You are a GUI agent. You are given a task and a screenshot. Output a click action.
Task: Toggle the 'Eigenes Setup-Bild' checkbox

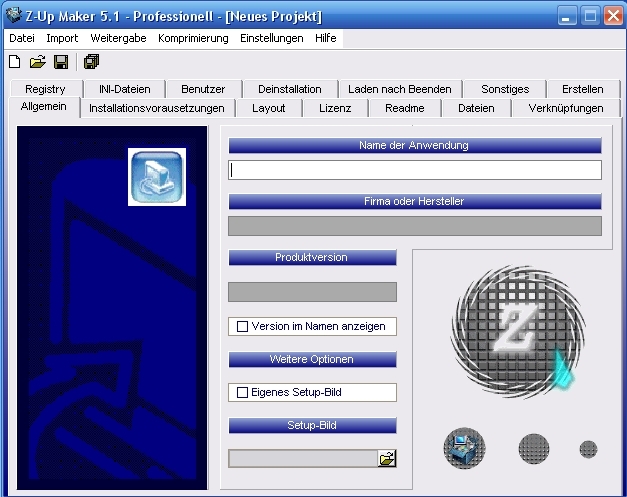242,393
